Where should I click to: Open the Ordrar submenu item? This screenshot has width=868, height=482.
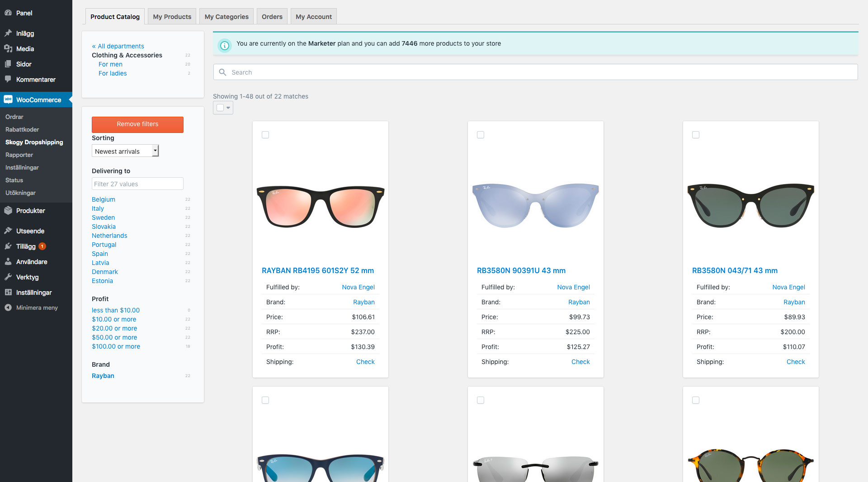click(14, 117)
